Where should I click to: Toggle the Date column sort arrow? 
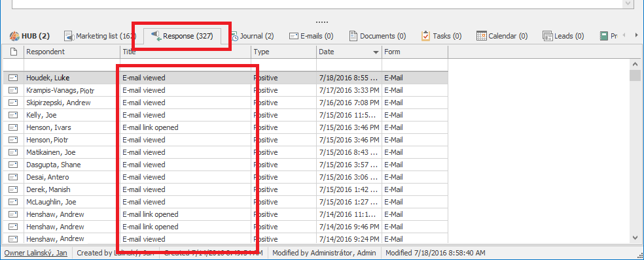pos(376,52)
